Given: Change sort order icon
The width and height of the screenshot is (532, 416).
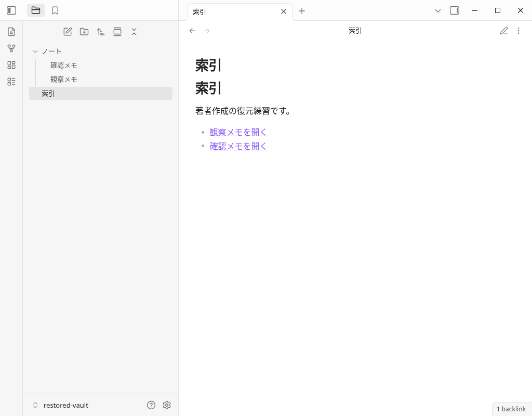Looking at the screenshot, I should (x=101, y=32).
